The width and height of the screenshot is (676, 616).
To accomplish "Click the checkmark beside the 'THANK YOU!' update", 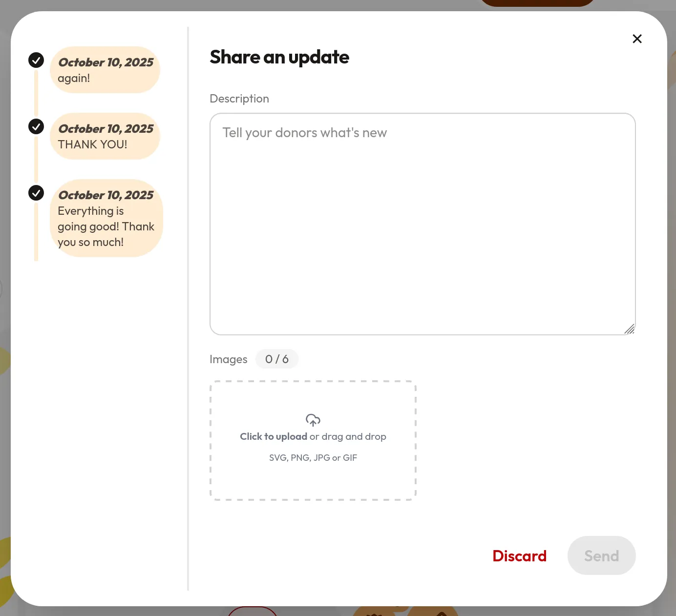I will coord(36,126).
